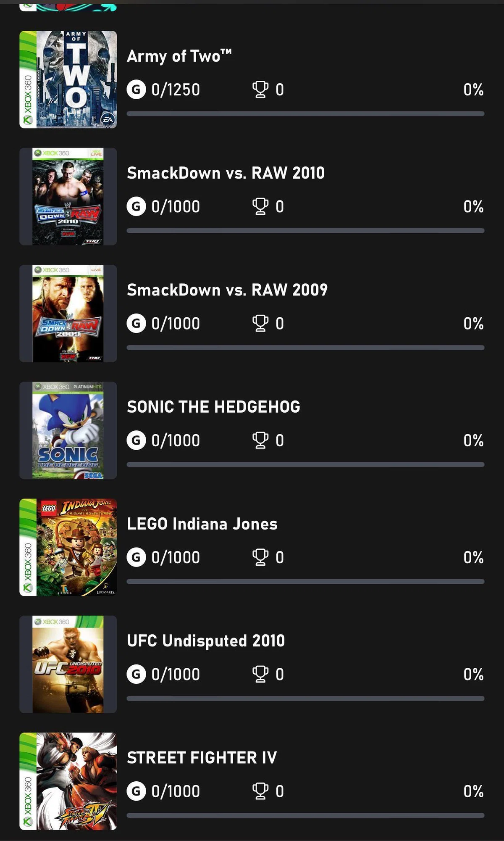504x841 pixels.
Task: Select the Street Fighter IV cover image
Action: 68,781
